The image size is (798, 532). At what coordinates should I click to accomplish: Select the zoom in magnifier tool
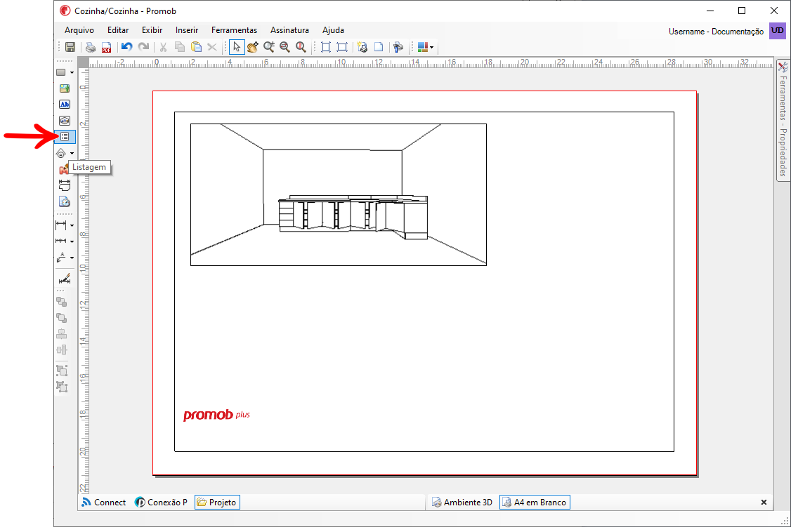pos(269,47)
